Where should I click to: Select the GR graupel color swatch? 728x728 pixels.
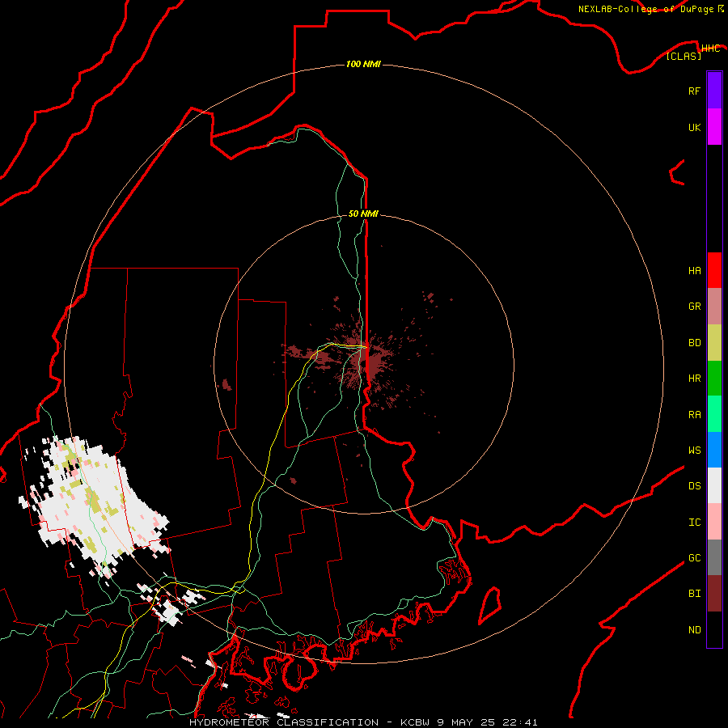(x=714, y=307)
